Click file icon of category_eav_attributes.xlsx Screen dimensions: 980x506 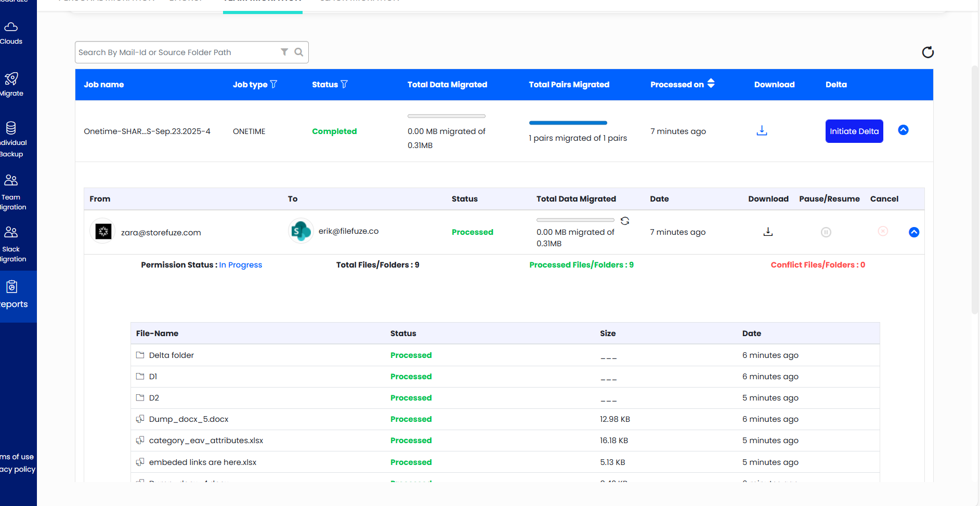point(140,440)
